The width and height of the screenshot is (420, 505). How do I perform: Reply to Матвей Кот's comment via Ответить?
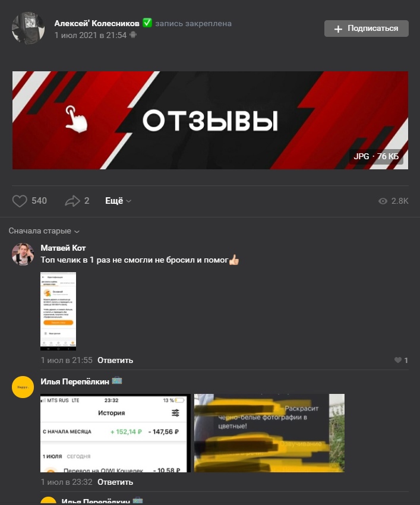115,360
